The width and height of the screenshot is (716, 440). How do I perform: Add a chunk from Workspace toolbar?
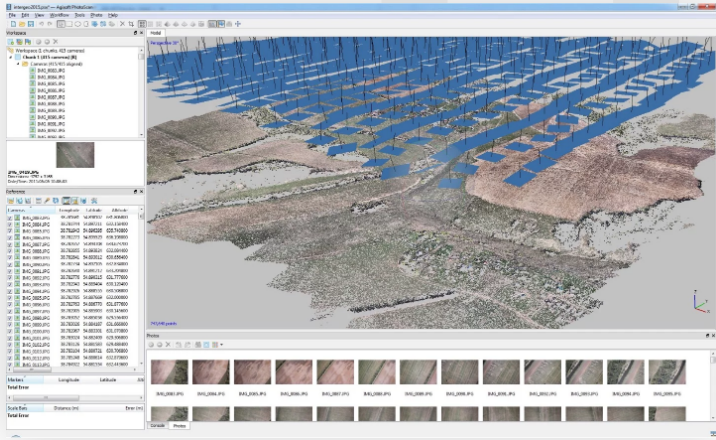point(11,42)
